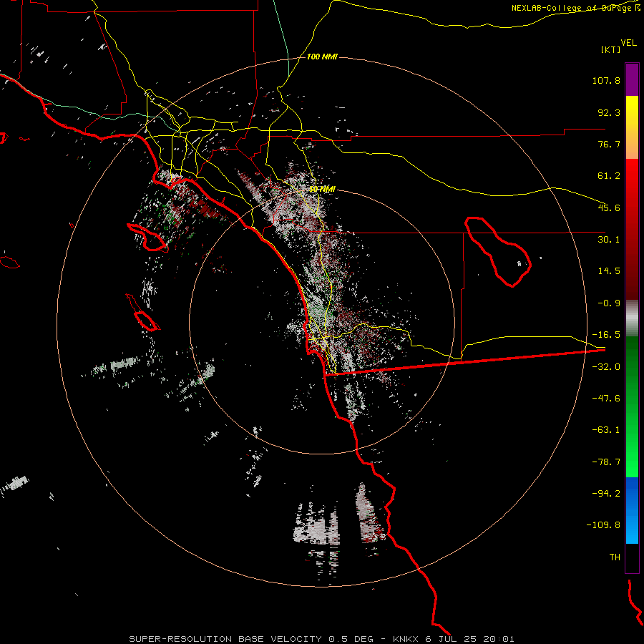Viewport: 644px width, 644px height.
Task: Select the -109.8 scale value
Action: (x=603, y=525)
